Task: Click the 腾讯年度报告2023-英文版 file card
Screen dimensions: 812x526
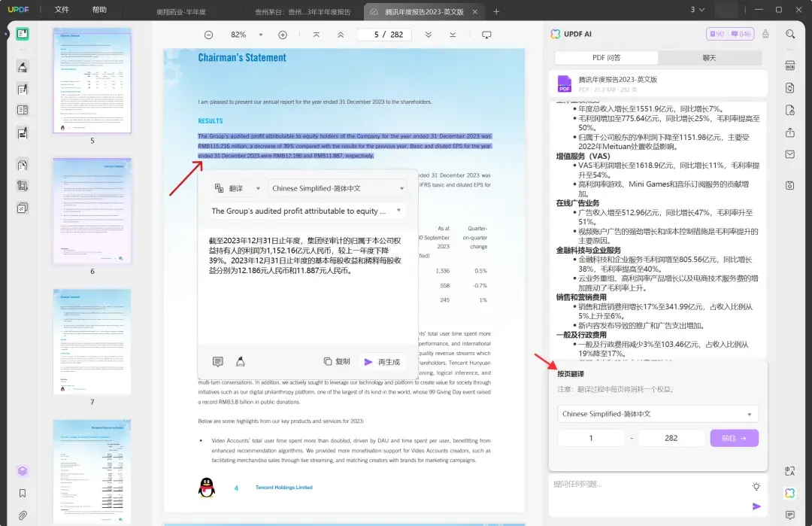Action: click(x=658, y=84)
